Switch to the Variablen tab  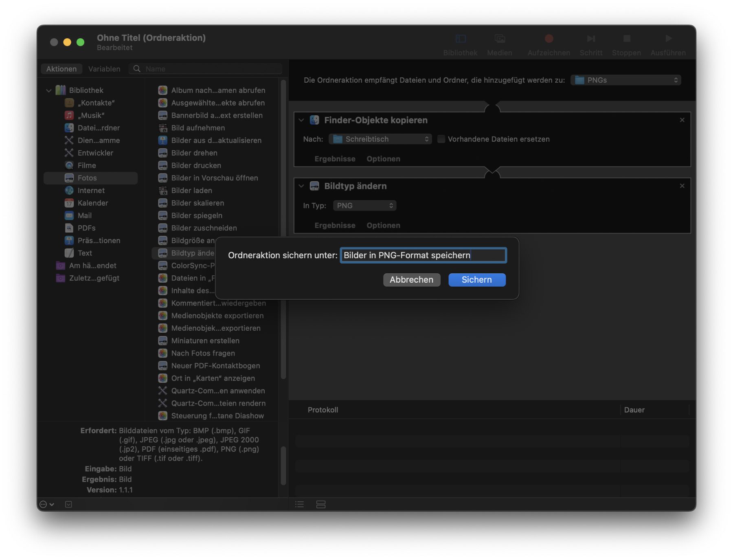pyautogui.click(x=104, y=69)
